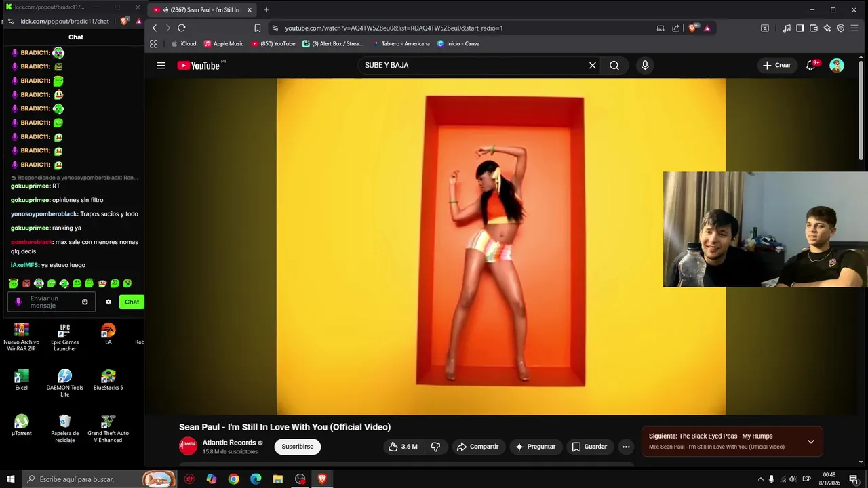The height and width of the screenshot is (488, 868).
Task: Open Google Chrome from taskbar
Action: 233,479
